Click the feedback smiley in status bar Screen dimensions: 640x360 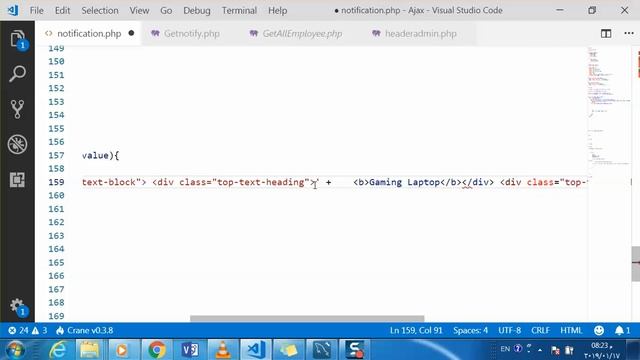(599, 330)
